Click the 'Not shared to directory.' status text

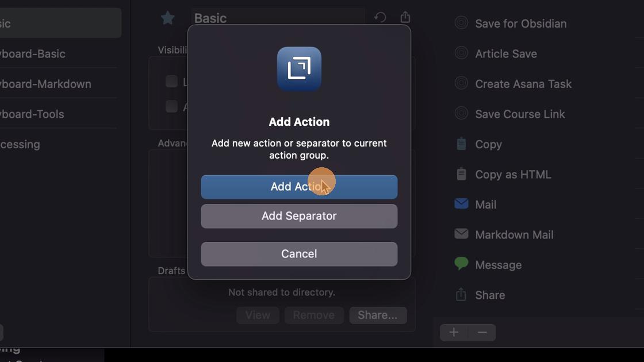coord(282,292)
